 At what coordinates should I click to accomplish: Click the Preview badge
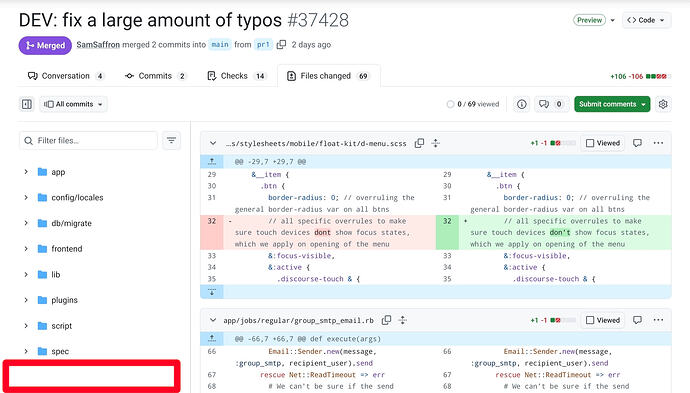(589, 20)
